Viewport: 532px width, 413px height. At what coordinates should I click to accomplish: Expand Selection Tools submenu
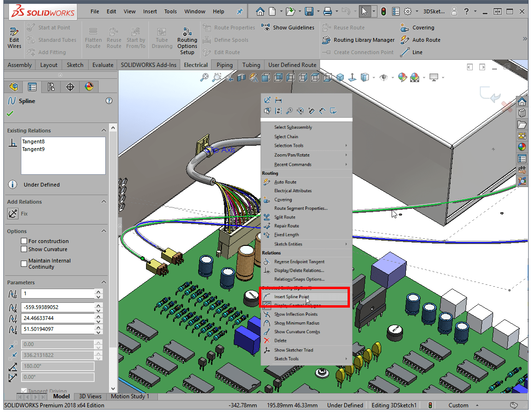pos(307,145)
